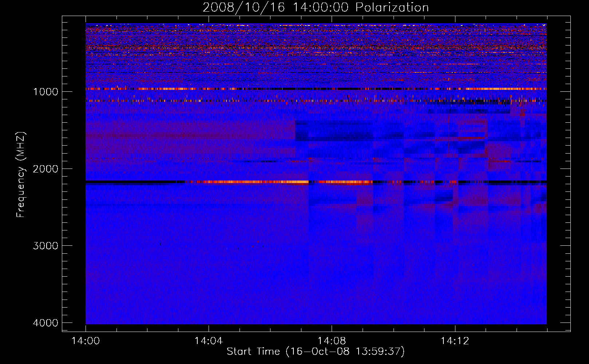Click the 3000 frequency tick label
589x364 pixels.
point(46,246)
